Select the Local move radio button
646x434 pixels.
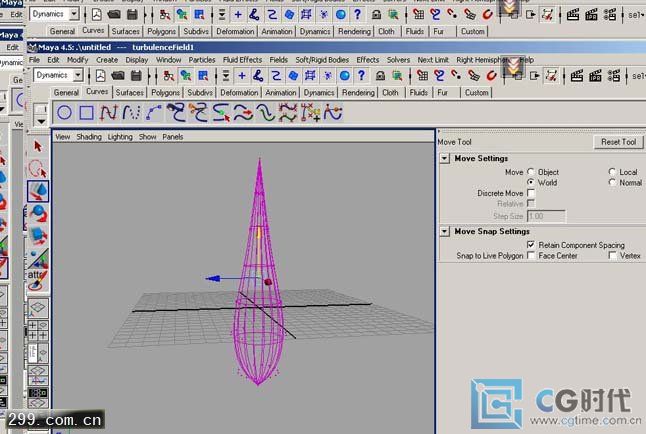[612, 172]
